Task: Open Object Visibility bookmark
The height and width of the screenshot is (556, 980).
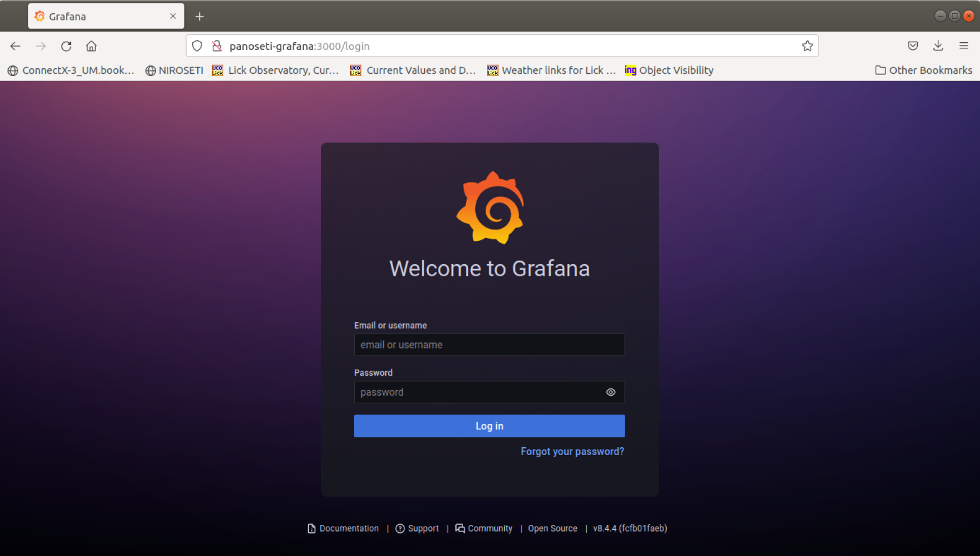Action: 669,70
